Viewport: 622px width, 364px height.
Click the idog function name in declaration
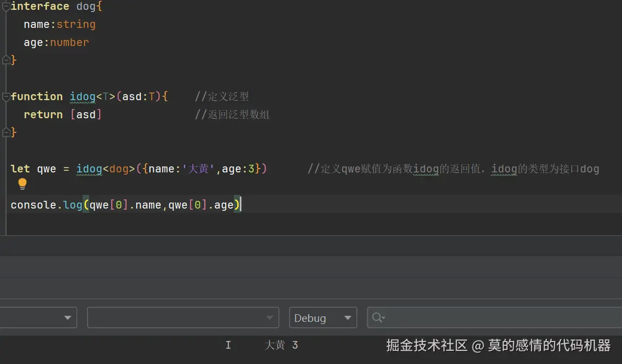tap(83, 97)
